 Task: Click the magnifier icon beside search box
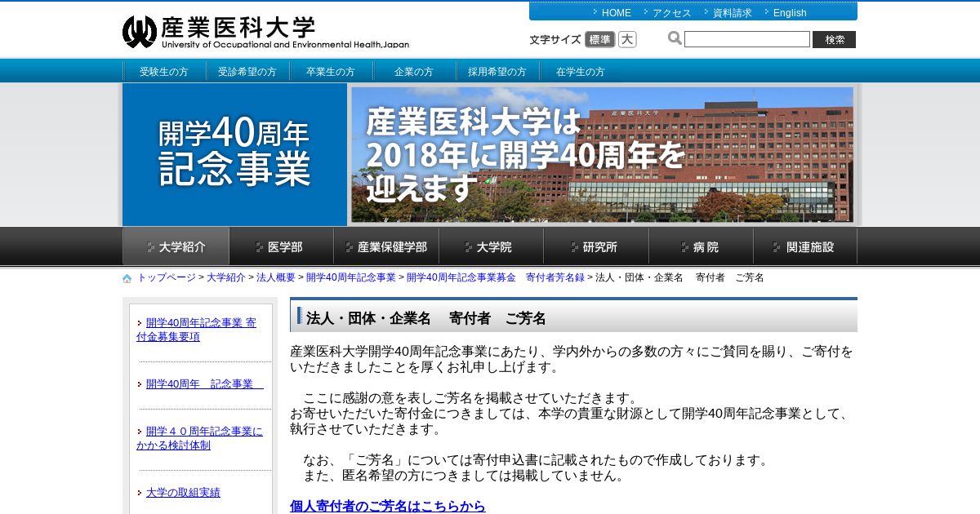tap(675, 38)
